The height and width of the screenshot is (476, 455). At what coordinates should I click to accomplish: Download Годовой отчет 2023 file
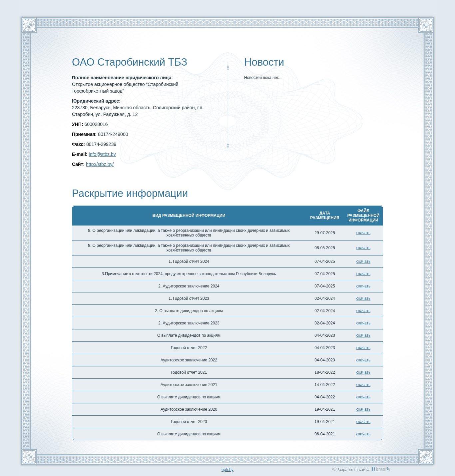point(363,298)
